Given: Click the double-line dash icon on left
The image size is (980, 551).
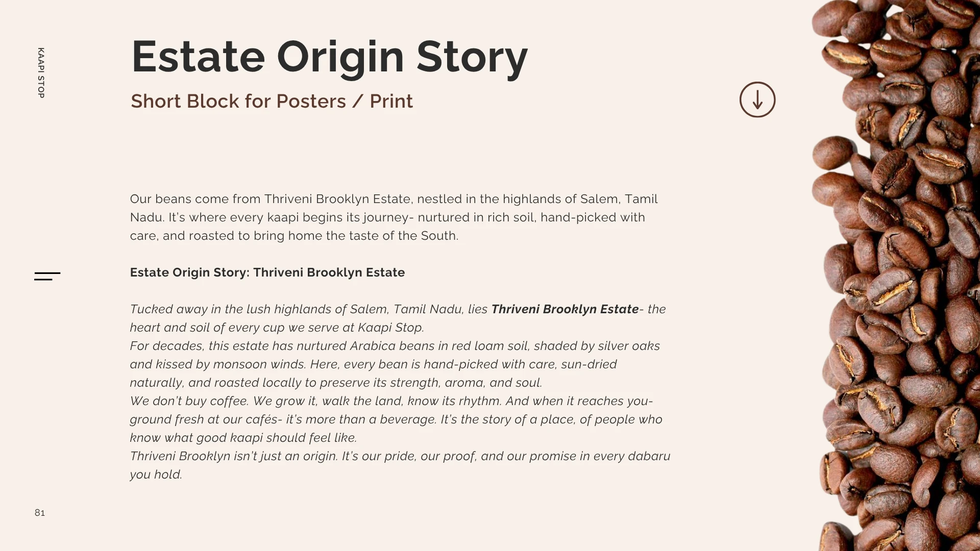Looking at the screenshot, I should pyautogui.click(x=47, y=276).
